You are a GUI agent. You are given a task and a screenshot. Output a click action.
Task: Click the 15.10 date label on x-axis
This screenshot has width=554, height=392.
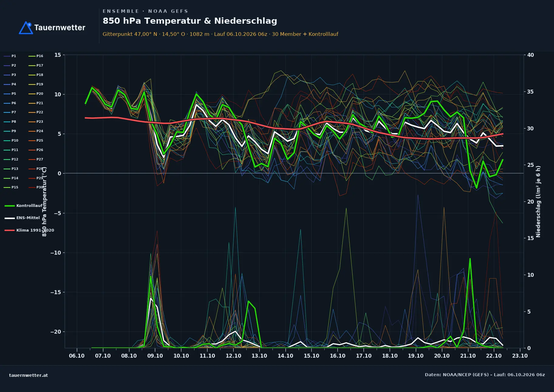(312, 356)
